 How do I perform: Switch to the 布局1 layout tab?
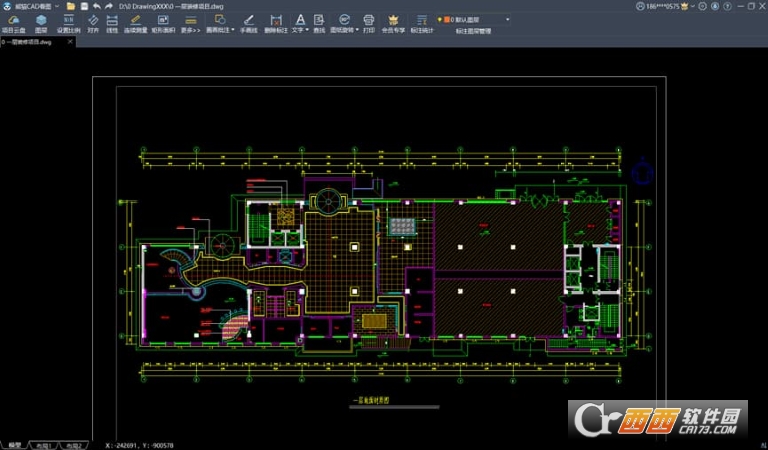(45, 445)
